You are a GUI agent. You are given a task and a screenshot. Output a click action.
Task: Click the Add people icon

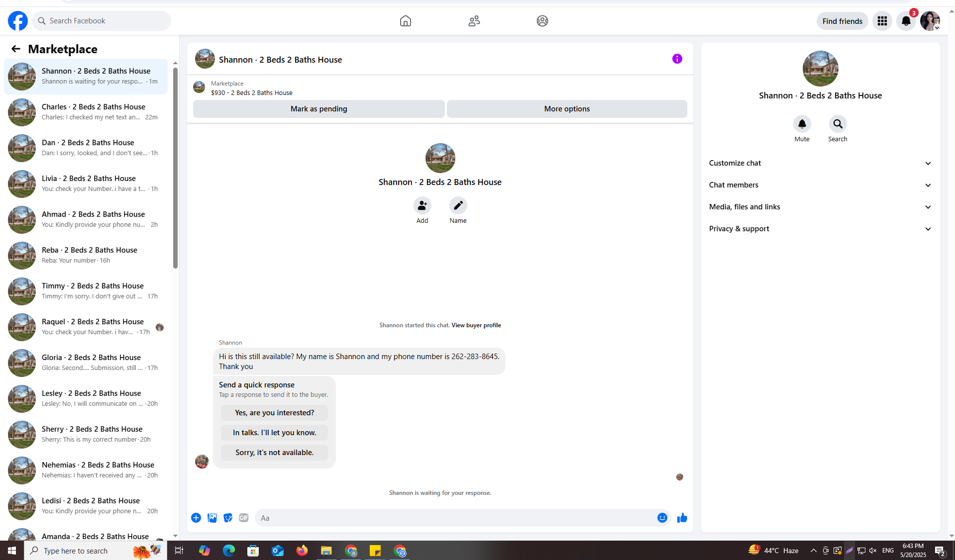[422, 205]
